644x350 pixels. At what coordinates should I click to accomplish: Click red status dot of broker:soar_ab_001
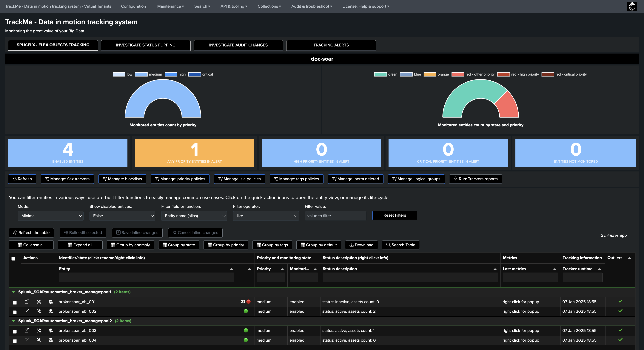[249, 301]
